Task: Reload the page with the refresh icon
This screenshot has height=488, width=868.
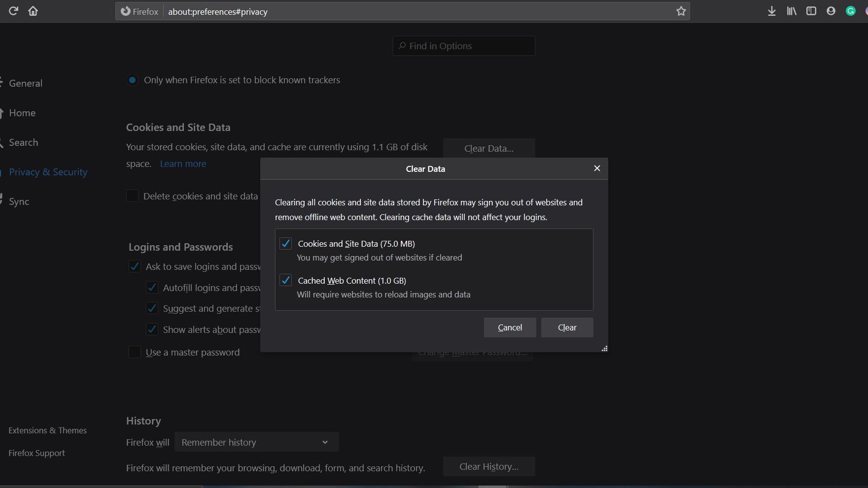Action: click(13, 11)
